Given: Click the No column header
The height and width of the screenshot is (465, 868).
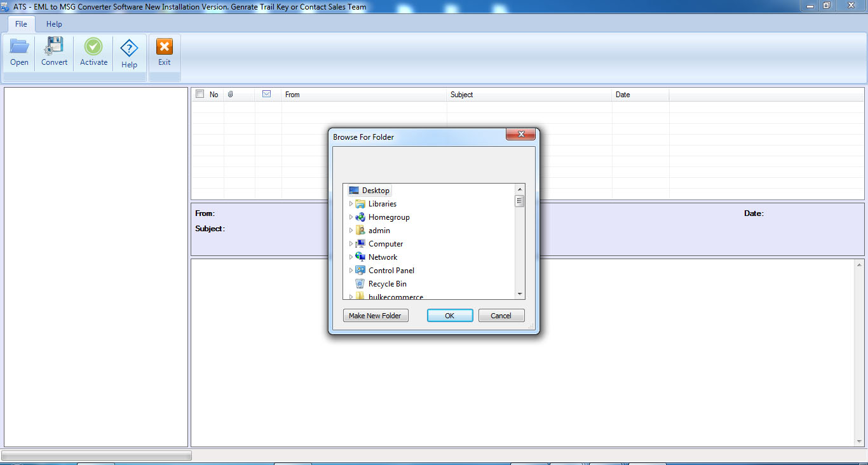Looking at the screenshot, I should [214, 95].
